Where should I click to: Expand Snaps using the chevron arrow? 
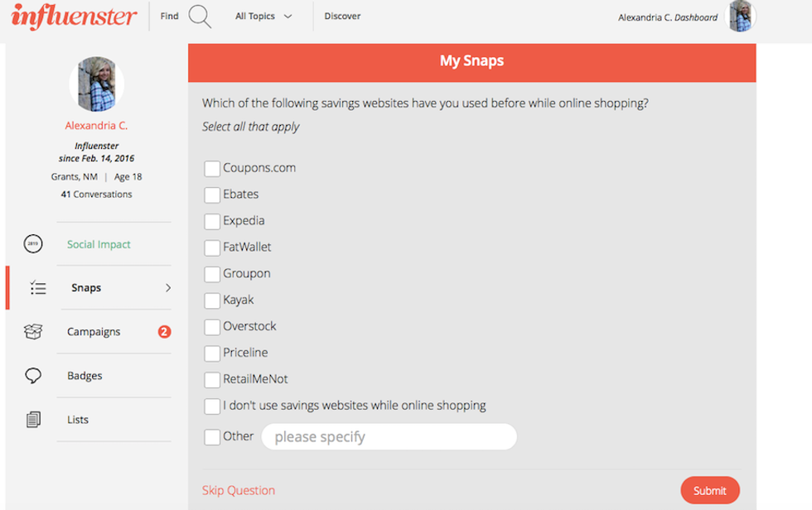[x=168, y=288]
